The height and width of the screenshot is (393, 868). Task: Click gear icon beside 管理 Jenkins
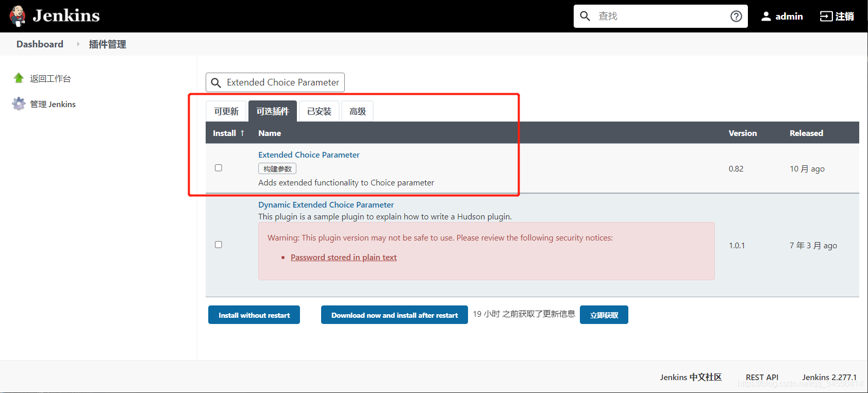19,104
